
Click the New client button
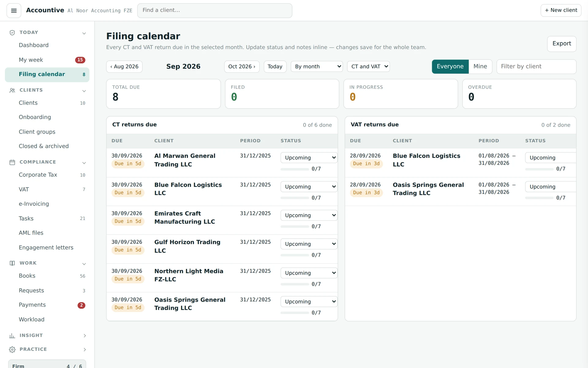(561, 10)
